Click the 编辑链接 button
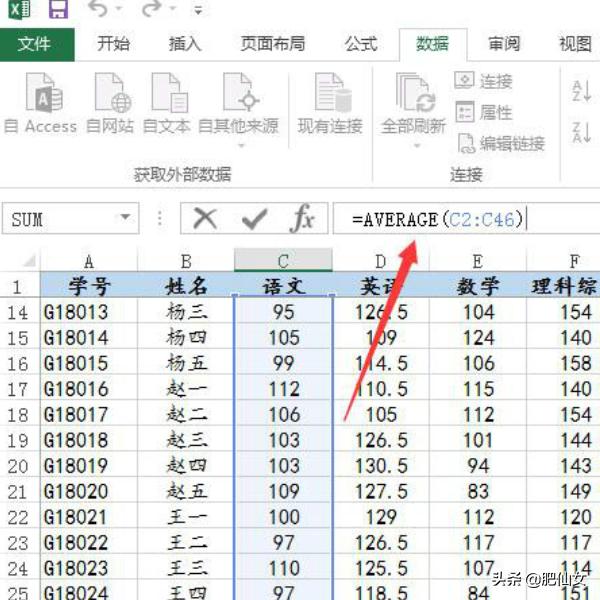 click(x=501, y=144)
